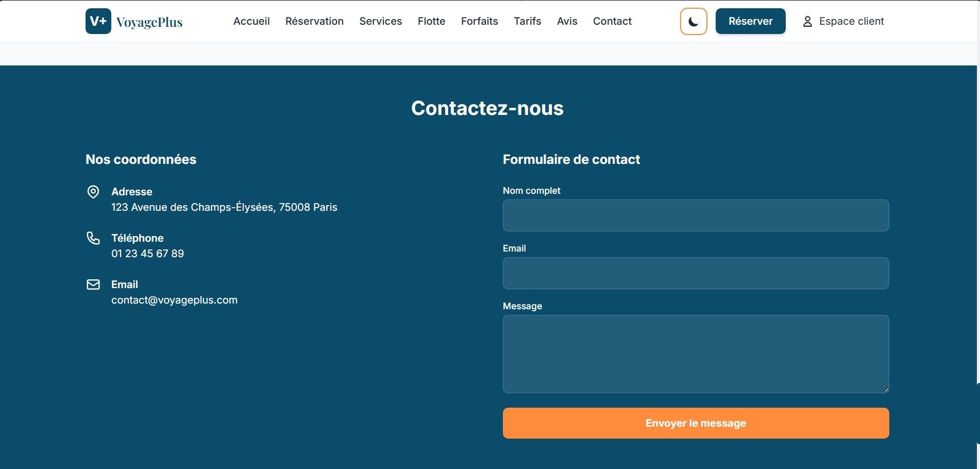Navigate to the Flotte section

(x=431, y=21)
